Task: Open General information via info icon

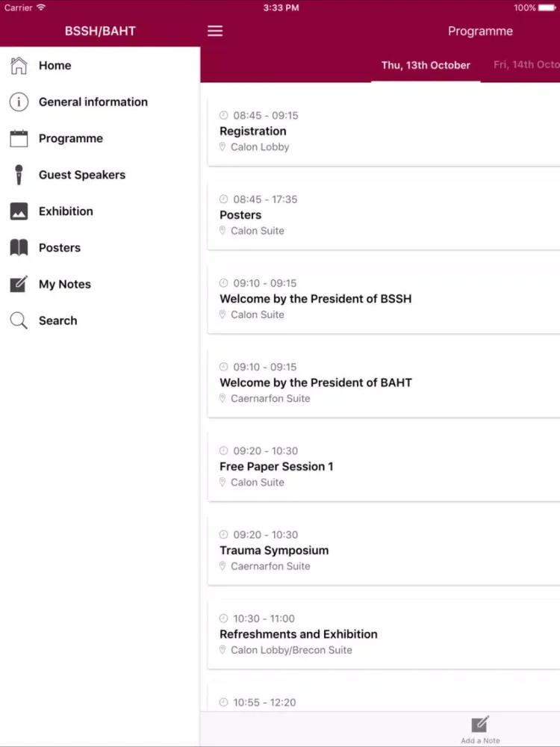Action: click(19, 102)
